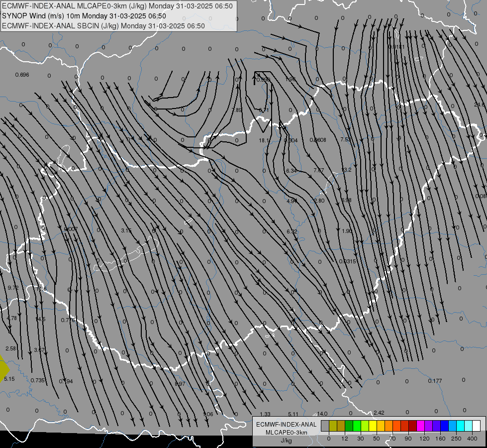Click the legend title ECMWF-INDEX-ANAL
The width and height of the screenshot is (487, 448).
coord(287,425)
